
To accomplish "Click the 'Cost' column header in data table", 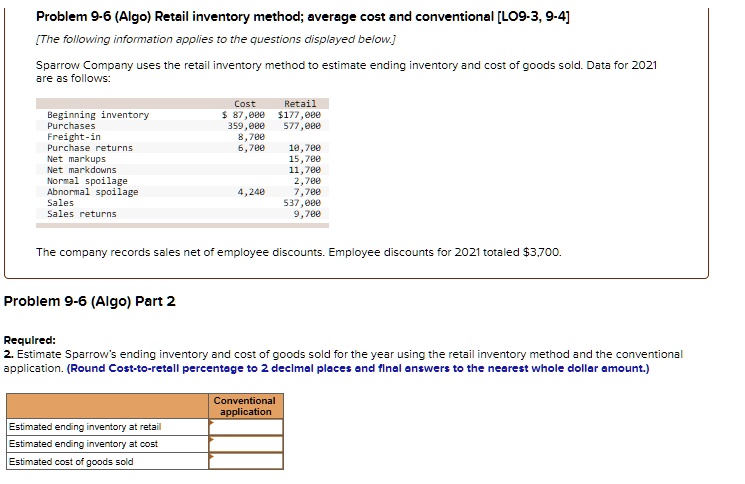I will [x=245, y=104].
